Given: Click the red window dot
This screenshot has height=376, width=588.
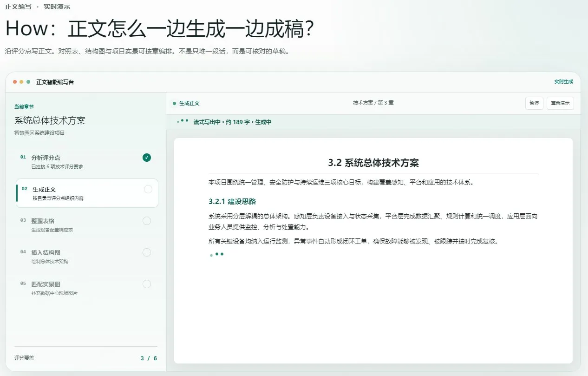Looking at the screenshot, I should pos(15,82).
